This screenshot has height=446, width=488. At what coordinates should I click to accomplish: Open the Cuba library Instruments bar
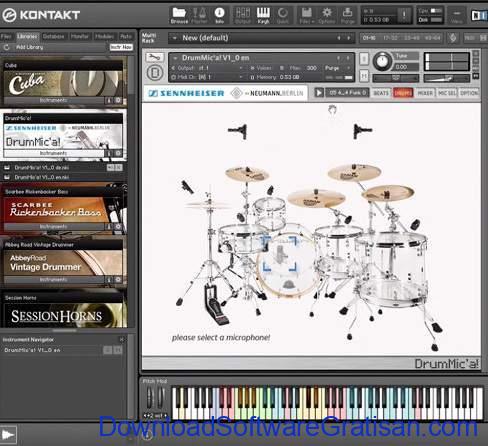pos(54,100)
